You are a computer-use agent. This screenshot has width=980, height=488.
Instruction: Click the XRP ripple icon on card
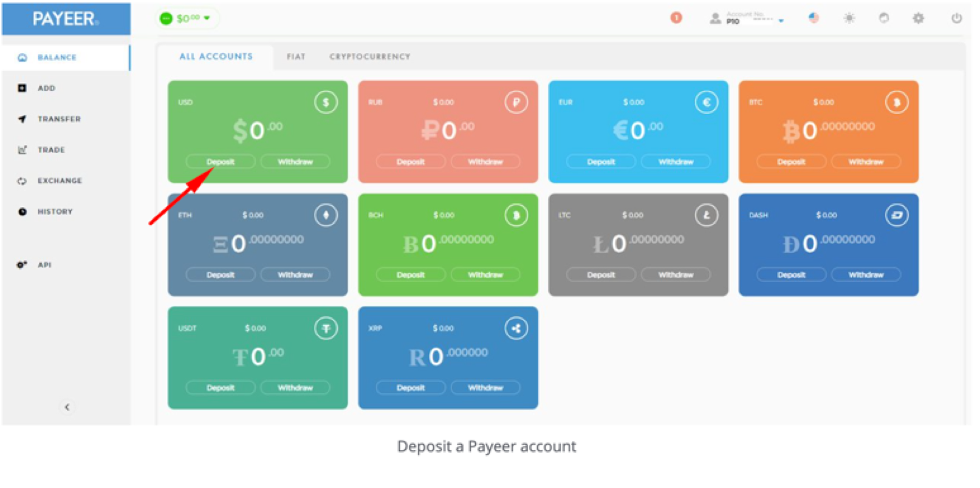(516, 328)
